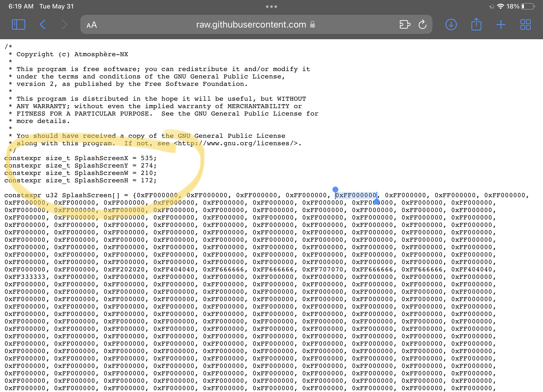Tap the Wi-Fi status icon

coord(501,6)
